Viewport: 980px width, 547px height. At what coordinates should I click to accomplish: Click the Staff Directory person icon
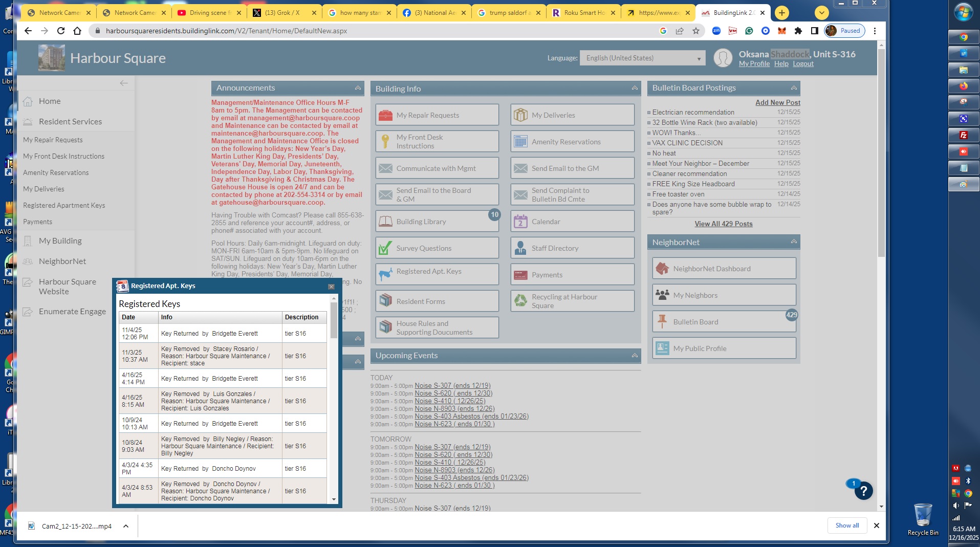click(520, 248)
